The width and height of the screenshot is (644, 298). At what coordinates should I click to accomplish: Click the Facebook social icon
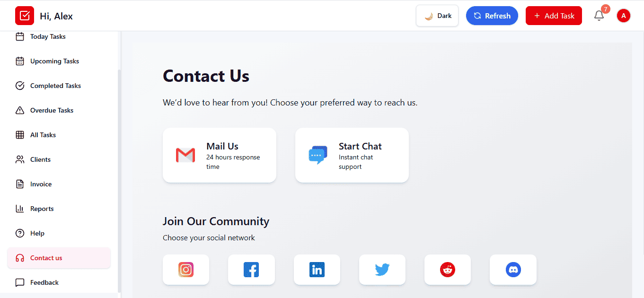251,270
